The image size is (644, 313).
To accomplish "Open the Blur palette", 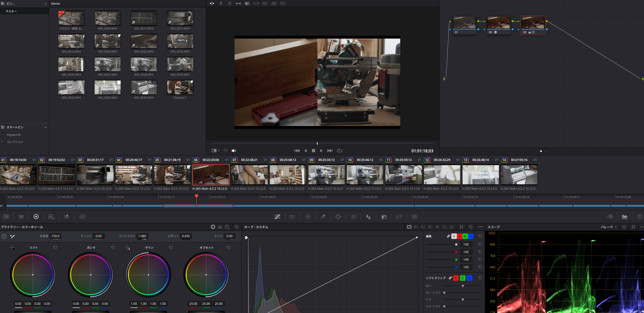I will (x=369, y=217).
